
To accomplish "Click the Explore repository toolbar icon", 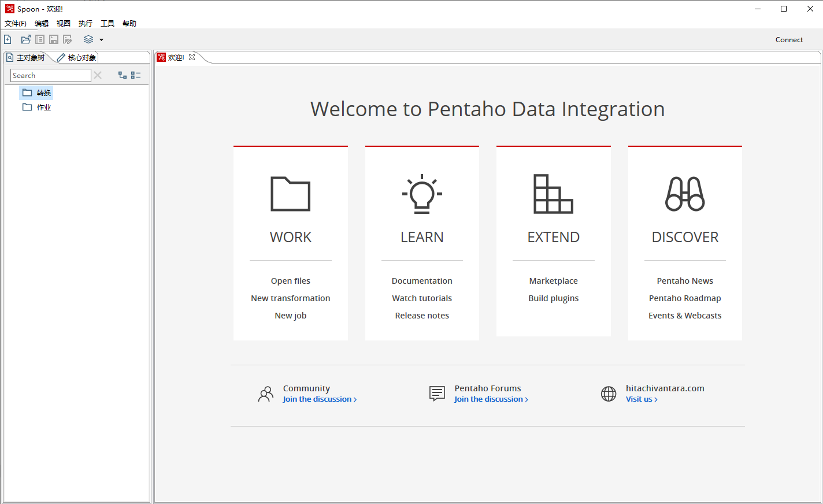I will pyautogui.click(x=40, y=39).
